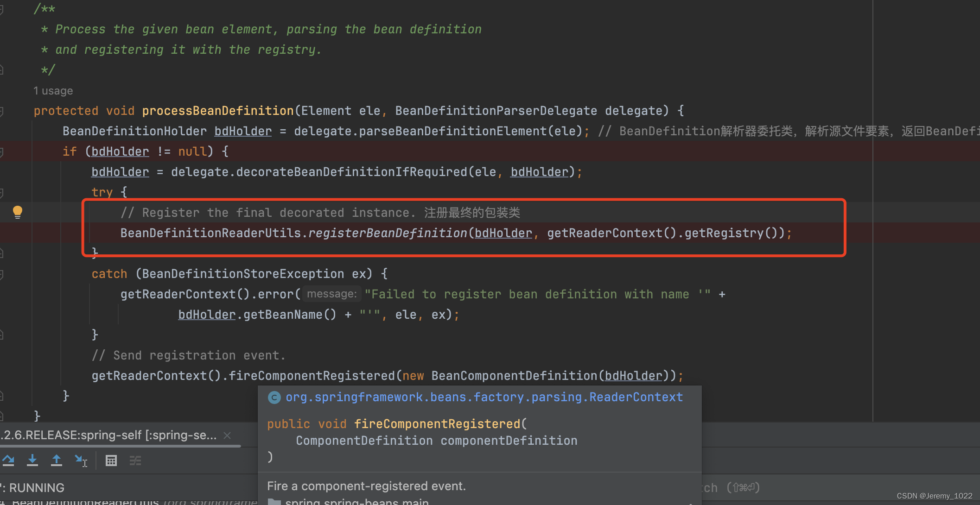Click the 'new' keyword before BeanComponentDefinition

pyautogui.click(x=413, y=376)
